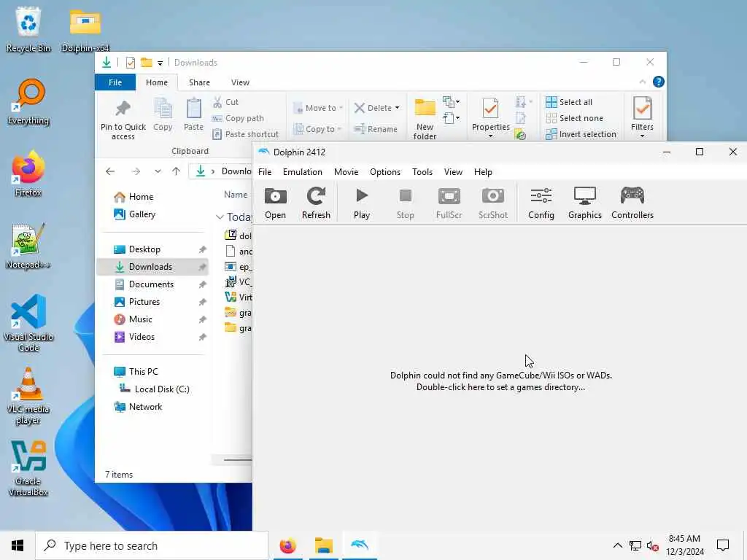Image resolution: width=747 pixels, height=560 pixels.
Task: Click Select all in Explorer ribbon
Action: click(569, 102)
